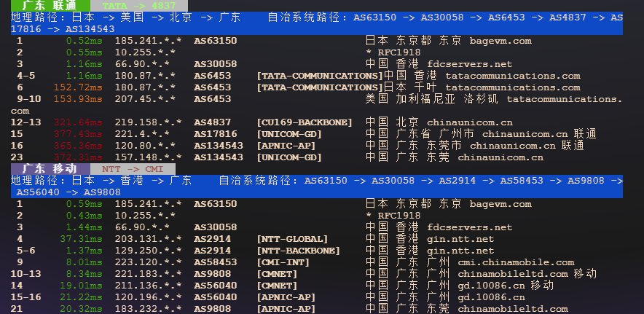This screenshot has height=314, width=644.
Task: Click AS4837 in the 219.158 hop row
Action: pos(212,122)
